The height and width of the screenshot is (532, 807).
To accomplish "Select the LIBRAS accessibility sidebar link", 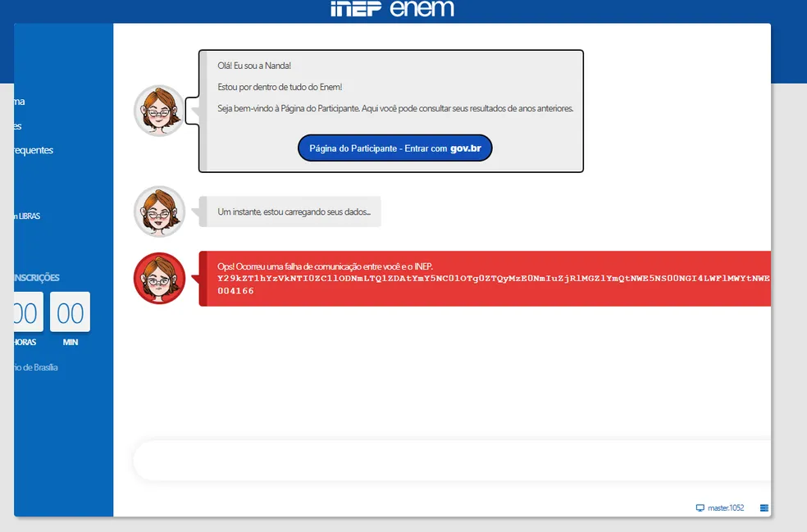I will pyautogui.click(x=27, y=216).
